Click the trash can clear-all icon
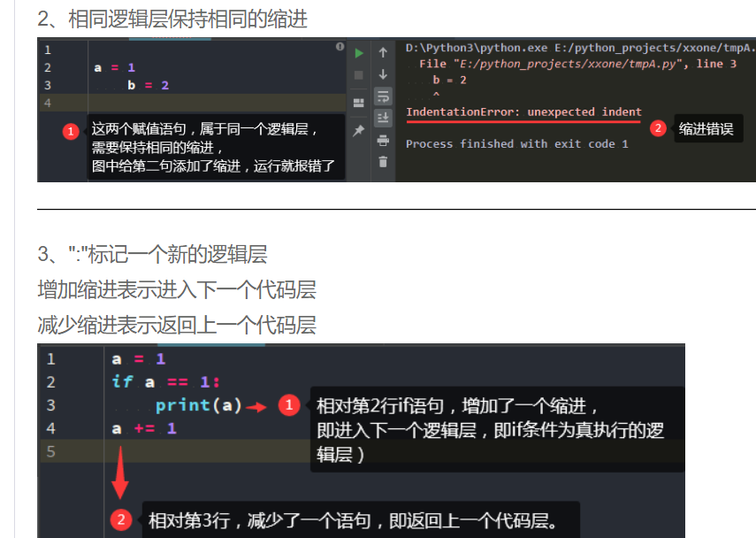 (x=383, y=162)
